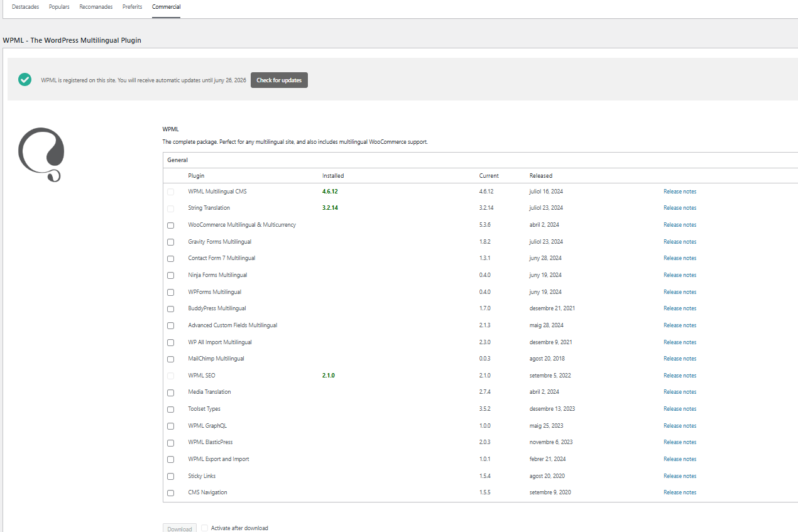798x532 pixels.
Task: Open the Populars tab
Action: pyautogui.click(x=59, y=7)
